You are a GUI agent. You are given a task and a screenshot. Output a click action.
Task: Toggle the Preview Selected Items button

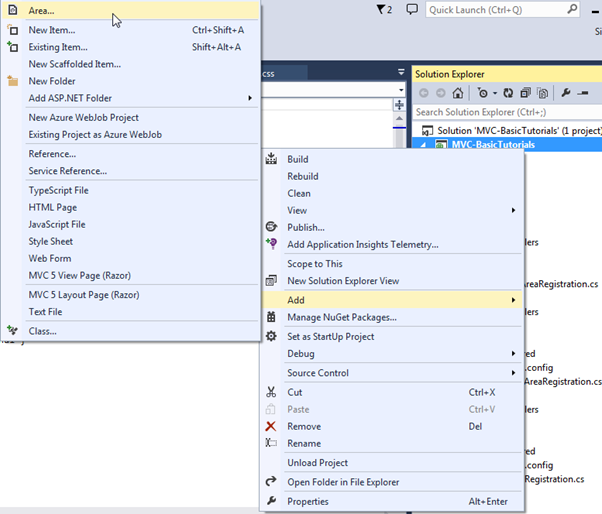pyautogui.click(x=582, y=93)
